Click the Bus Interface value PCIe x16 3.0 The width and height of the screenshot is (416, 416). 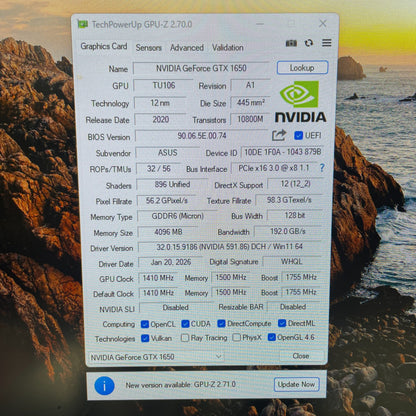coord(274,168)
